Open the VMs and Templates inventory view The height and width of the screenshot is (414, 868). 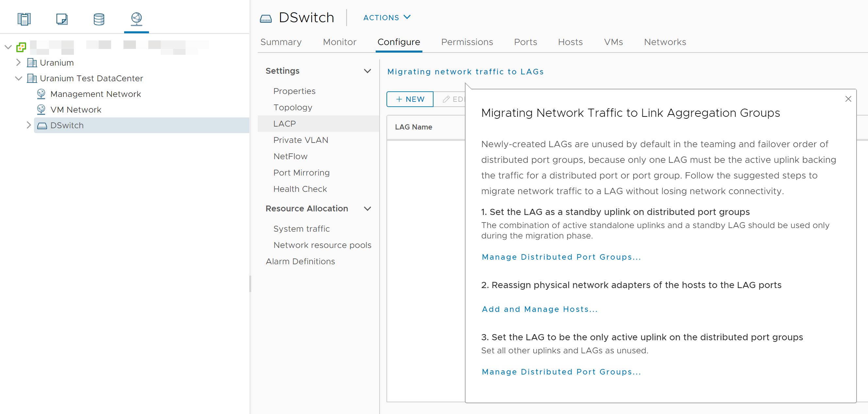click(62, 19)
